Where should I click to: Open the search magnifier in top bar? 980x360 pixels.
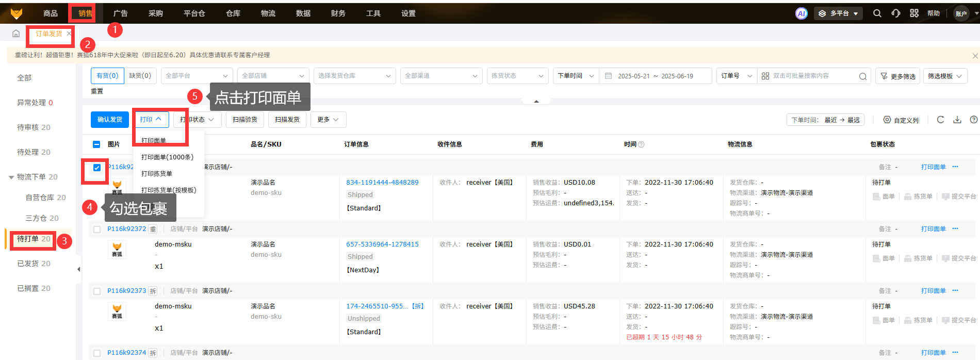tap(877, 13)
